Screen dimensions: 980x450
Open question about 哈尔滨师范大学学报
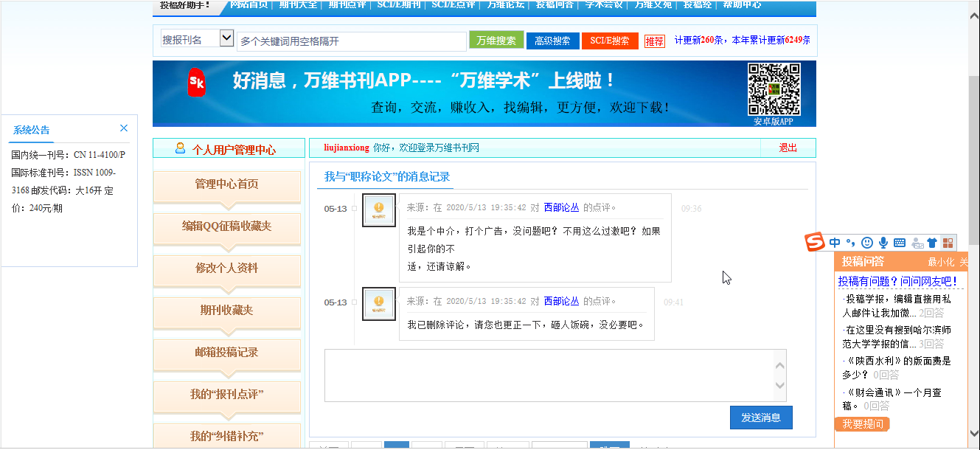(x=897, y=337)
